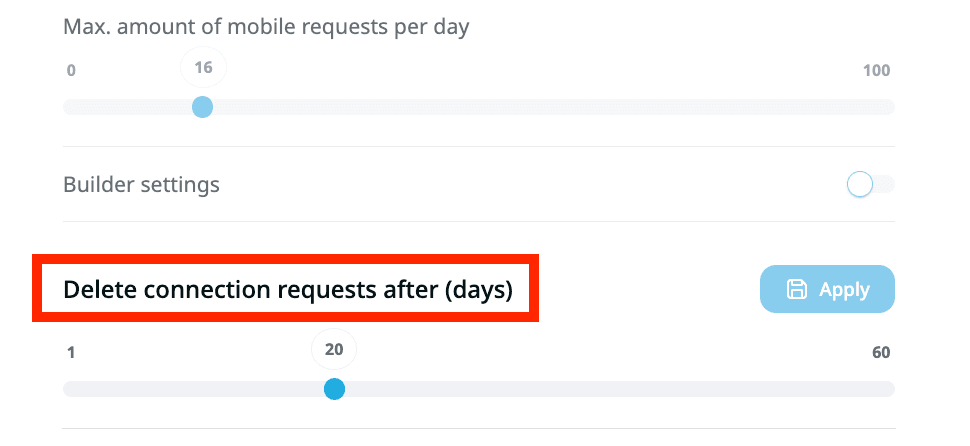
Task: Click the midpoint of mobile requests slider track
Action: click(479, 107)
